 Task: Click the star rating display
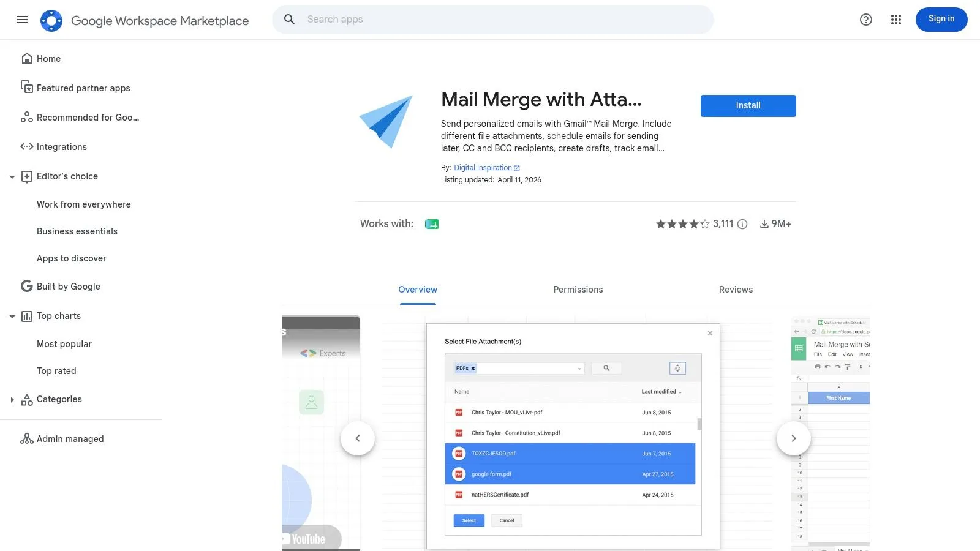tap(682, 224)
